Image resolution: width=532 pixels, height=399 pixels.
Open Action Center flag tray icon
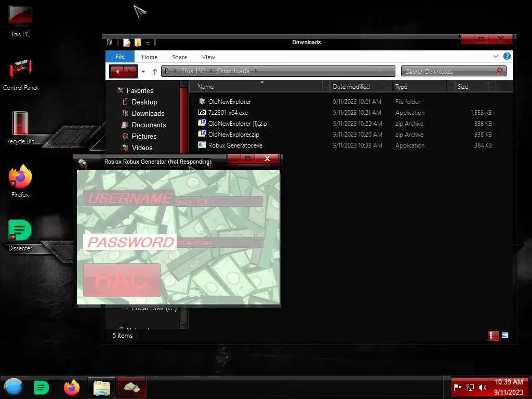coord(457,387)
